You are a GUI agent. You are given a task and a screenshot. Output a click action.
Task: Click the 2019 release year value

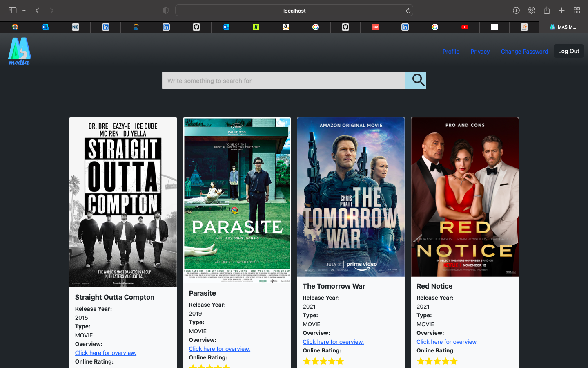pos(195,314)
